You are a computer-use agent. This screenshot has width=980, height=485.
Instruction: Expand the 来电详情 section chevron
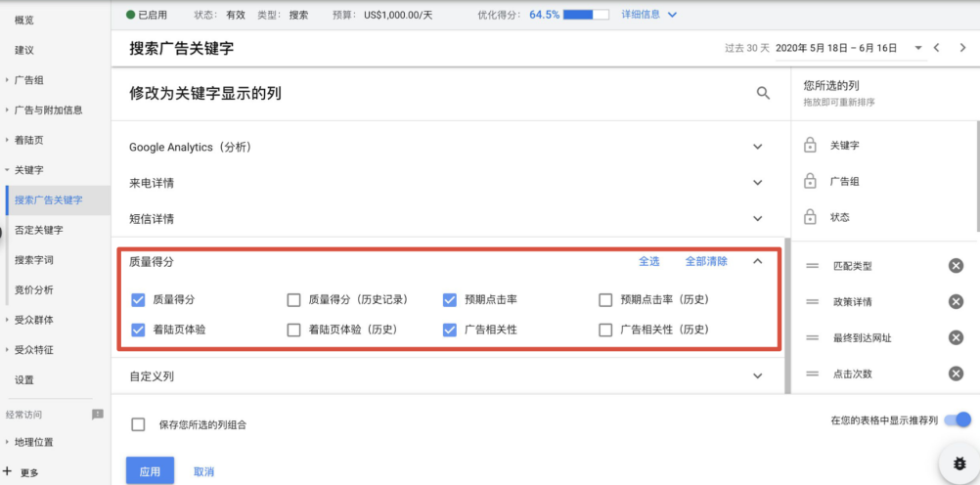[x=758, y=183]
